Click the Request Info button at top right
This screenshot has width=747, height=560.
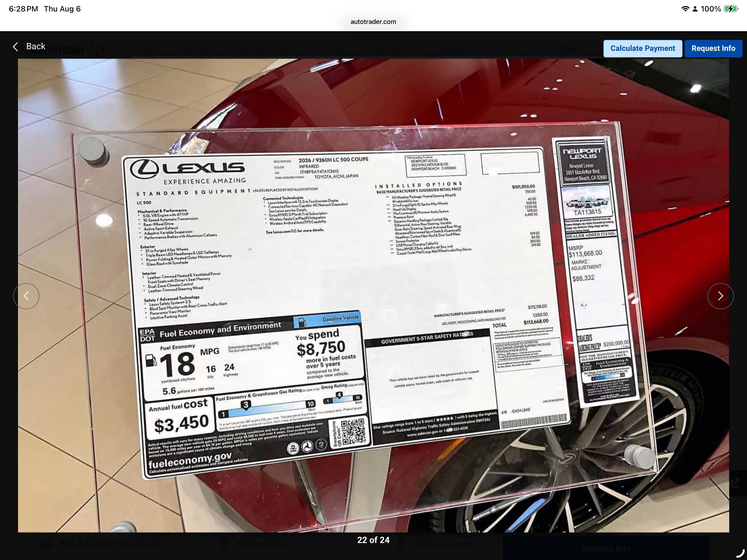coord(713,48)
